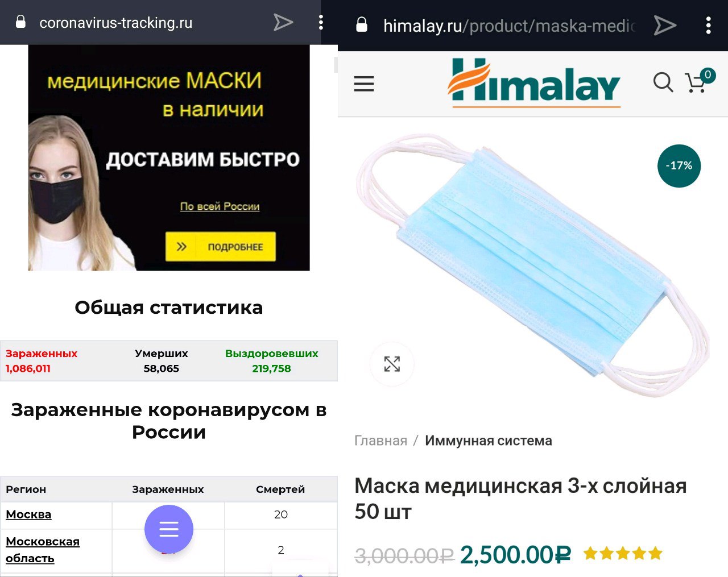Image resolution: width=728 pixels, height=577 pixels.
Task: Click the five-star product rating
Action: pos(623,553)
